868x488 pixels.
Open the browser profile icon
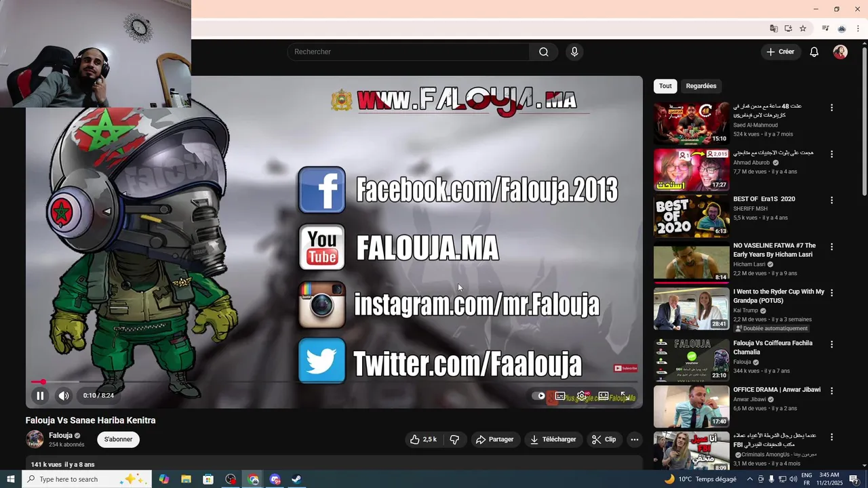(842, 28)
